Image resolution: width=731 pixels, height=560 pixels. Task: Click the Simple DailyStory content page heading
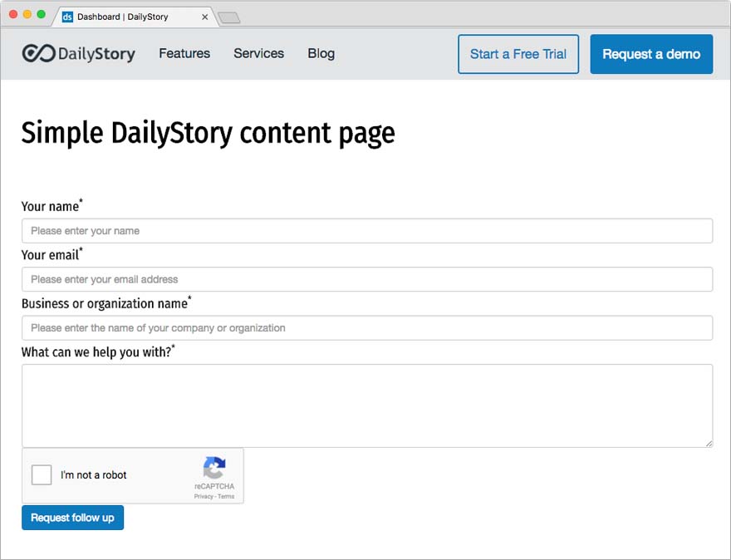208,134
